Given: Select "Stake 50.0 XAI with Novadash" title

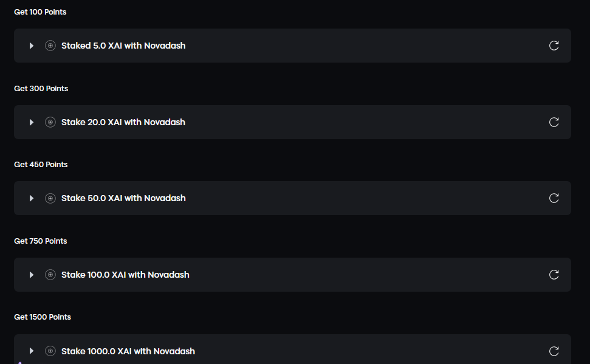Looking at the screenshot, I should tap(123, 198).
